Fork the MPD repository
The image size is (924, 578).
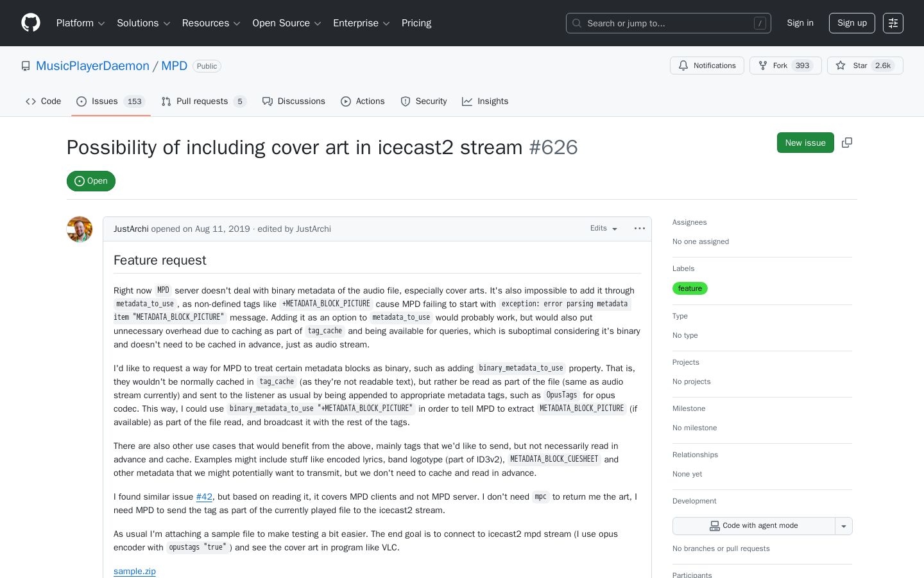(x=785, y=66)
